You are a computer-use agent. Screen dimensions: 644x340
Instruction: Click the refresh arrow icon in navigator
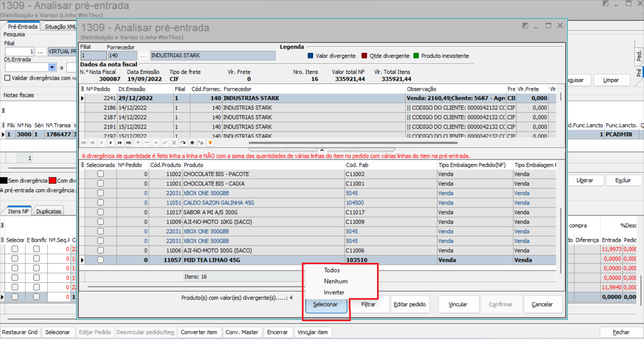pyautogui.click(x=183, y=143)
